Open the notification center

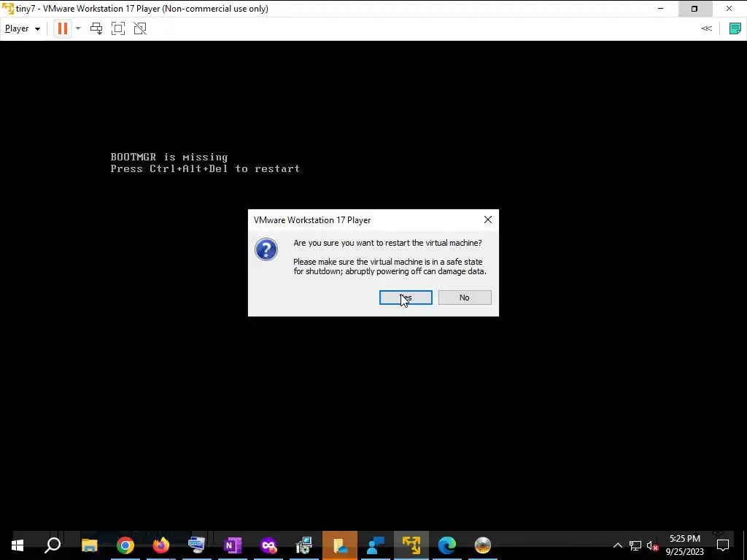pos(723,545)
